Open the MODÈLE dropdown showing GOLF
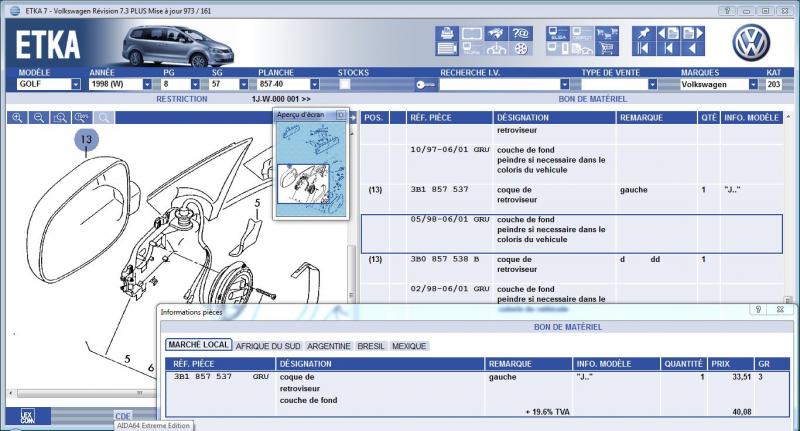 pyautogui.click(x=76, y=84)
